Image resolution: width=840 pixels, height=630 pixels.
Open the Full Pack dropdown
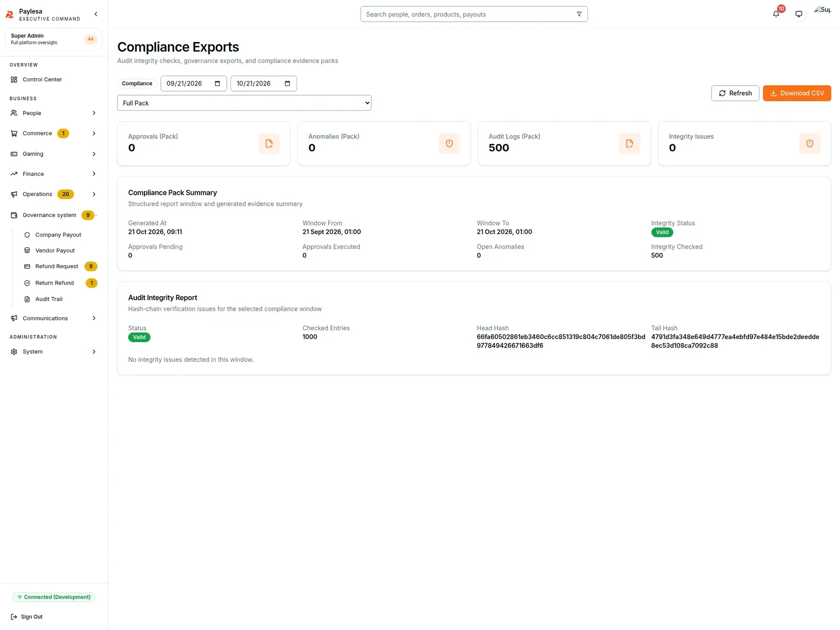[x=244, y=103]
